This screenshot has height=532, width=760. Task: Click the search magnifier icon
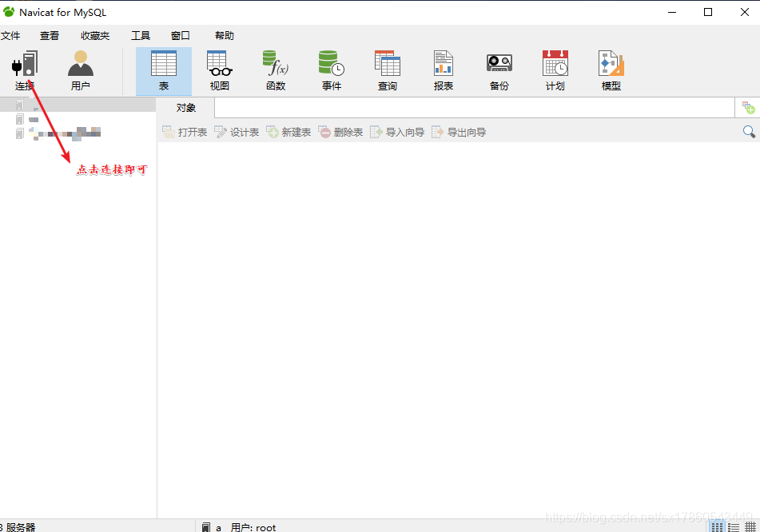[749, 132]
